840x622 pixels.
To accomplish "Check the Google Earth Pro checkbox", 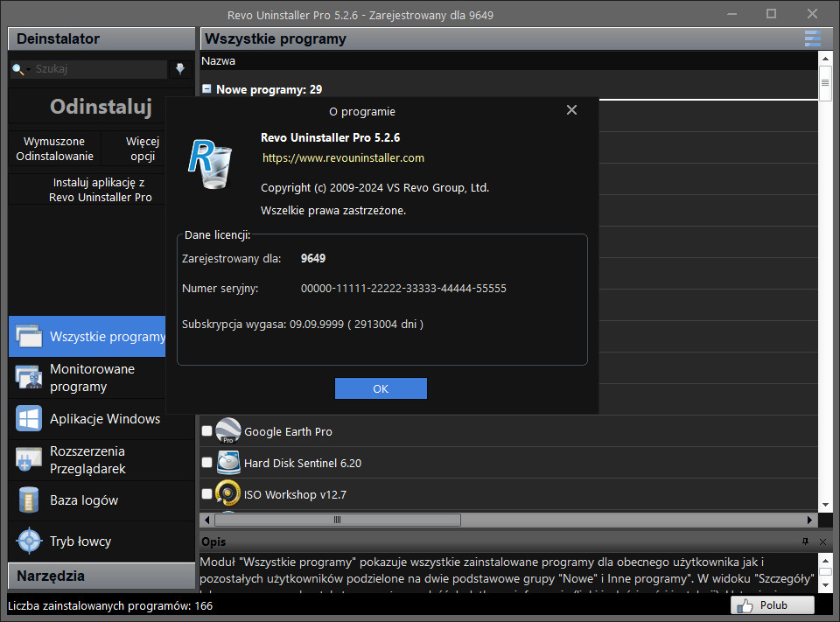I will pyautogui.click(x=206, y=430).
